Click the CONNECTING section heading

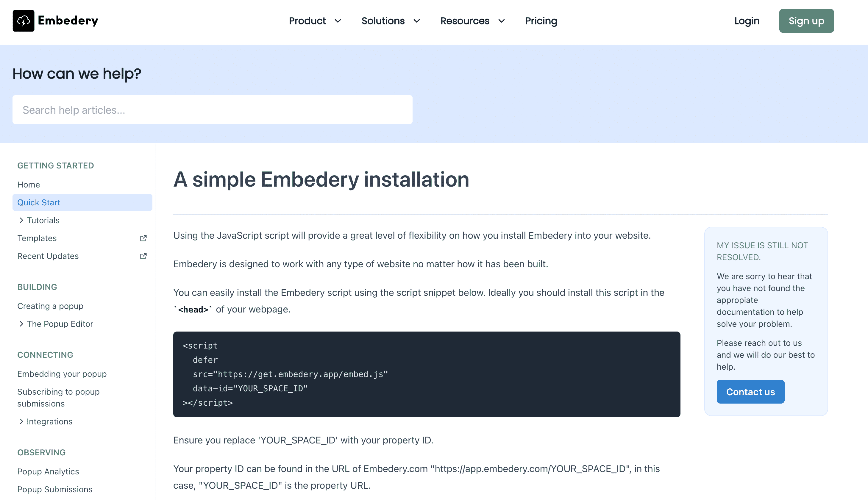(x=45, y=355)
